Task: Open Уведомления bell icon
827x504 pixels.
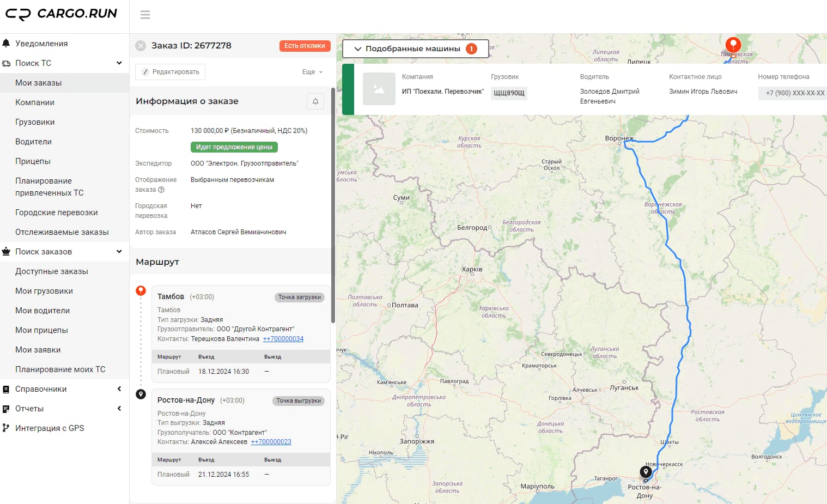Action: [x=6, y=43]
